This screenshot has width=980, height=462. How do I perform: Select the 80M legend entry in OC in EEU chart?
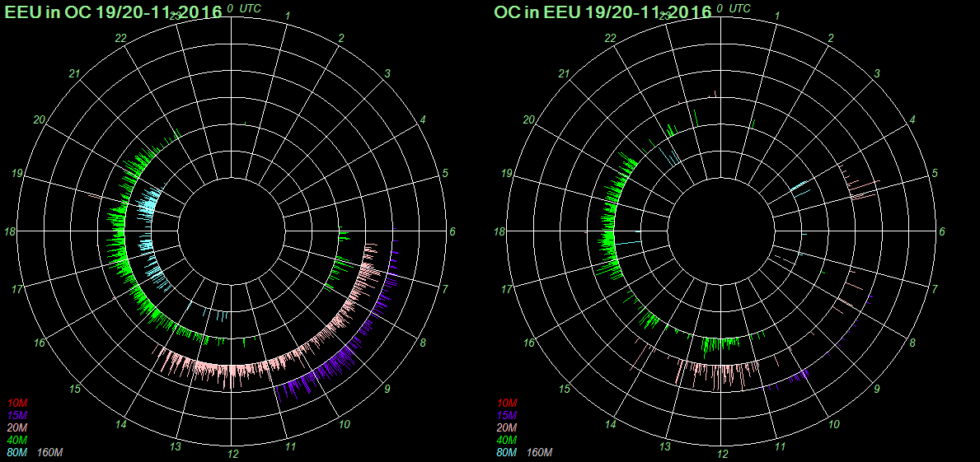tap(506, 453)
